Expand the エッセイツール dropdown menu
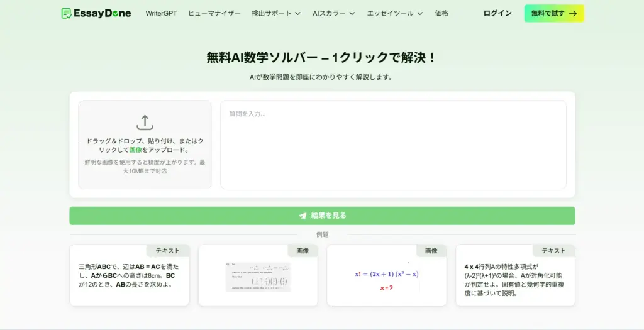Viewport: 644px width, 330px height. [394, 13]
